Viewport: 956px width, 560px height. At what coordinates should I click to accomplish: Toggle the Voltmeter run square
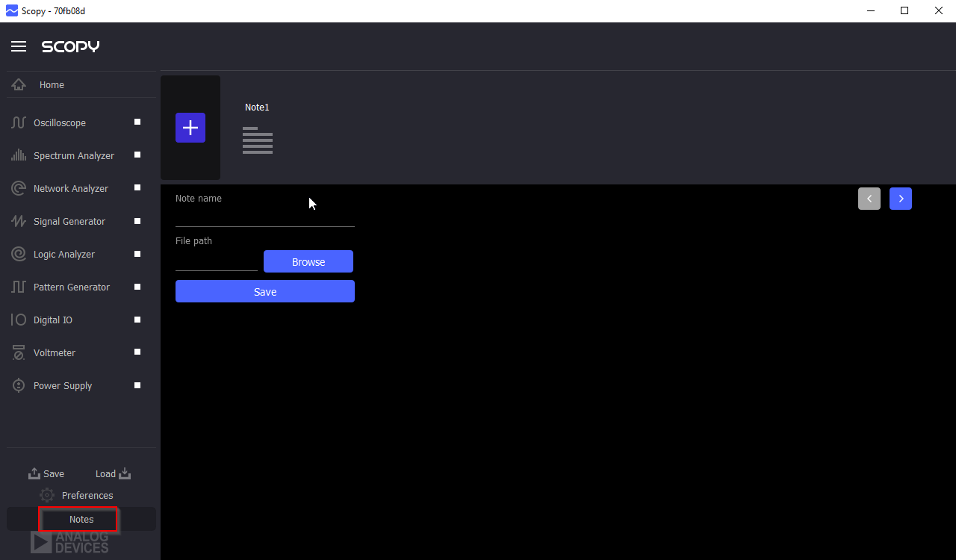point(137,352)
